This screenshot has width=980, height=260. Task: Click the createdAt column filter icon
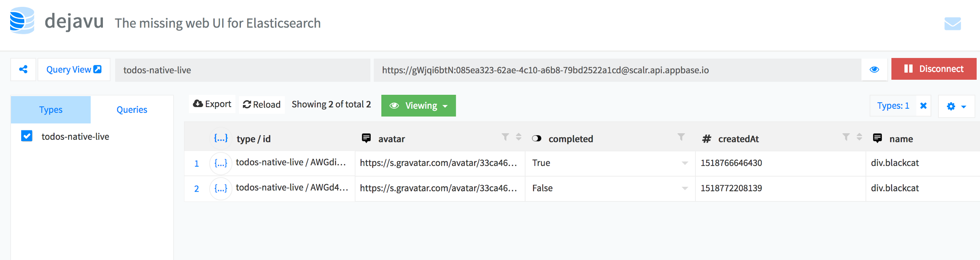pyautogui.click(x=846, y=137)
